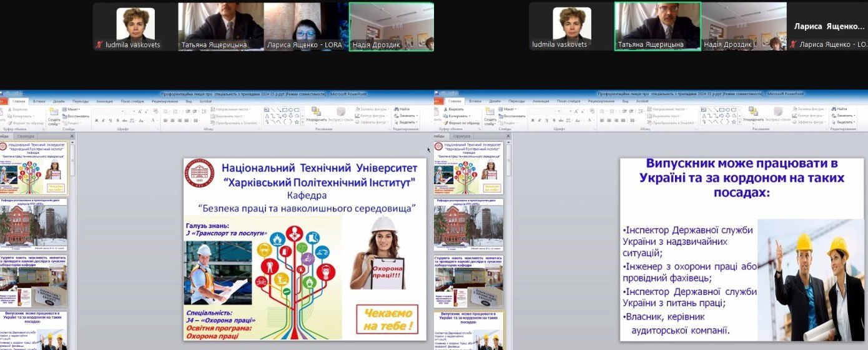Click Вырезать (cut) in the left PowerPoint window
Screen dimensions: 868x350
coord(18,109)
